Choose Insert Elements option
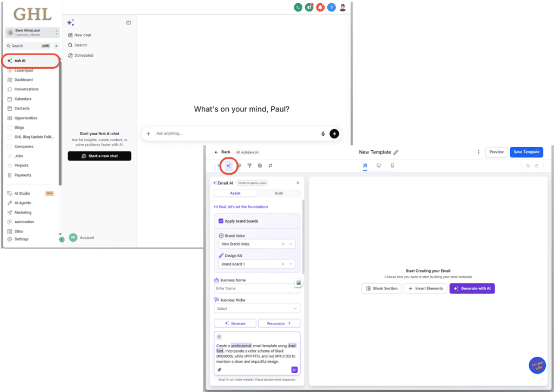The height and width of the screenshot is (392, 554). [x=425, y=289]
